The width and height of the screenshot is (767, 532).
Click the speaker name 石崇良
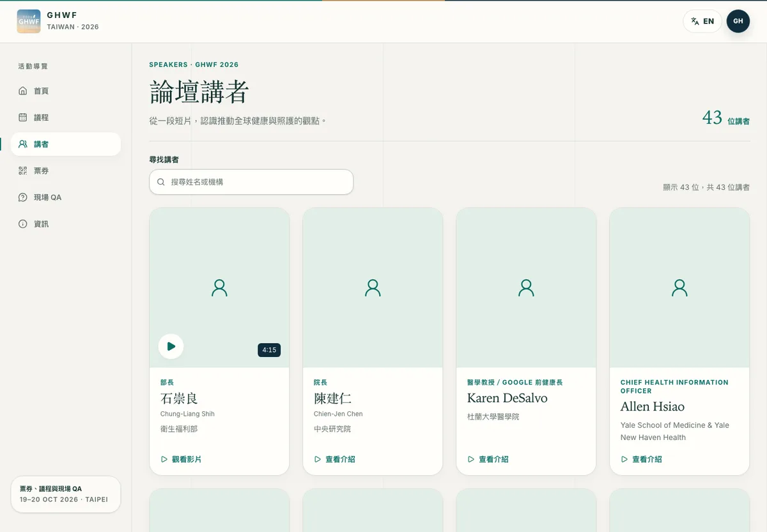(179, 399)
